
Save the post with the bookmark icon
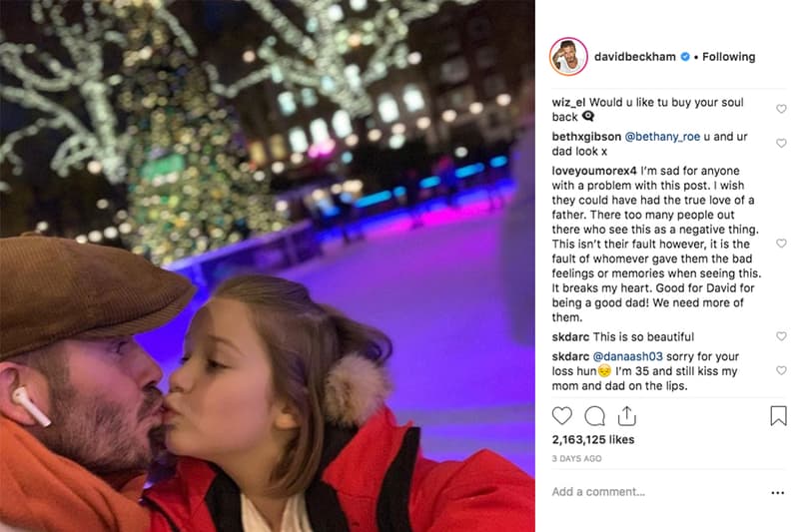(x=778, y=416)
